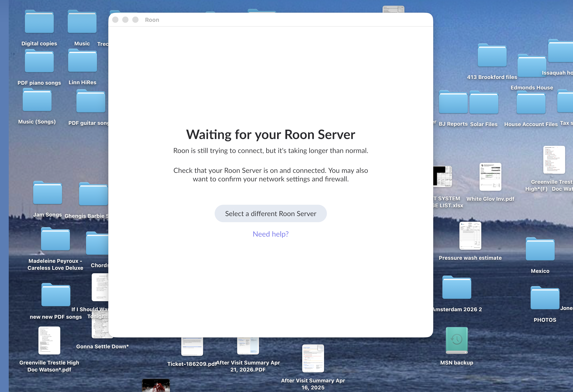The width and height of the screenshot is (573, 392).
Task: Zoom the Roon window with the third title-bar button
Action: point(135,20)
